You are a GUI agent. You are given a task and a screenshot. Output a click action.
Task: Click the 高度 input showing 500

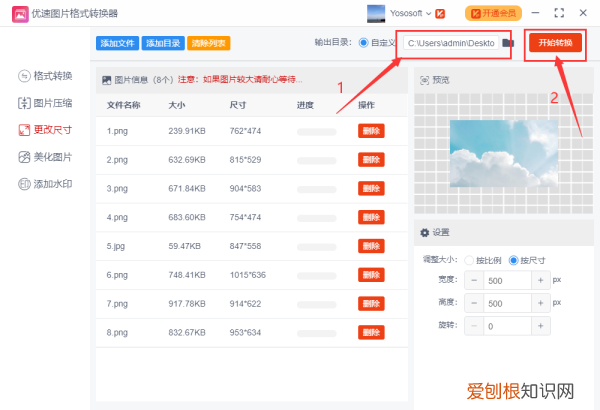(507, 303)
